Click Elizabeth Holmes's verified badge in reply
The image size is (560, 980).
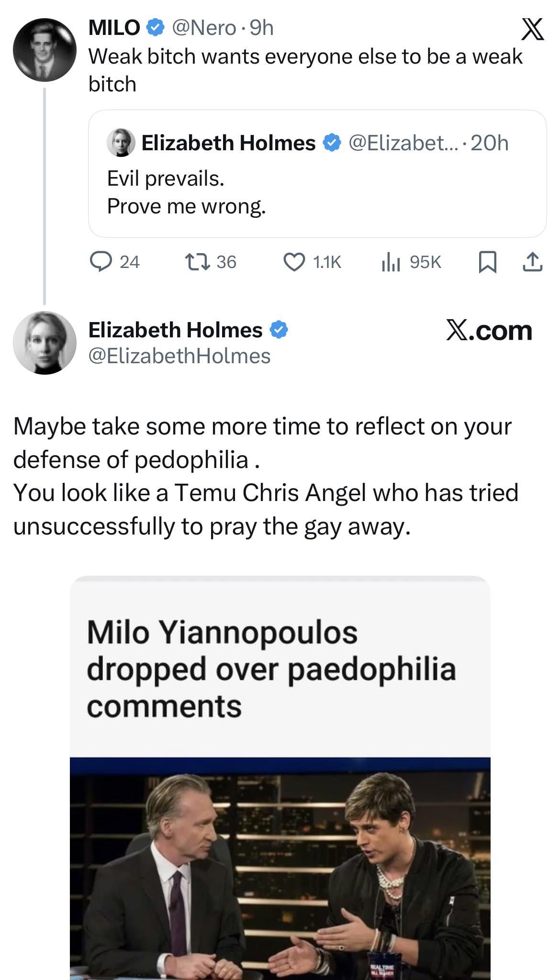pyautogui.click(x=279, y=330)
